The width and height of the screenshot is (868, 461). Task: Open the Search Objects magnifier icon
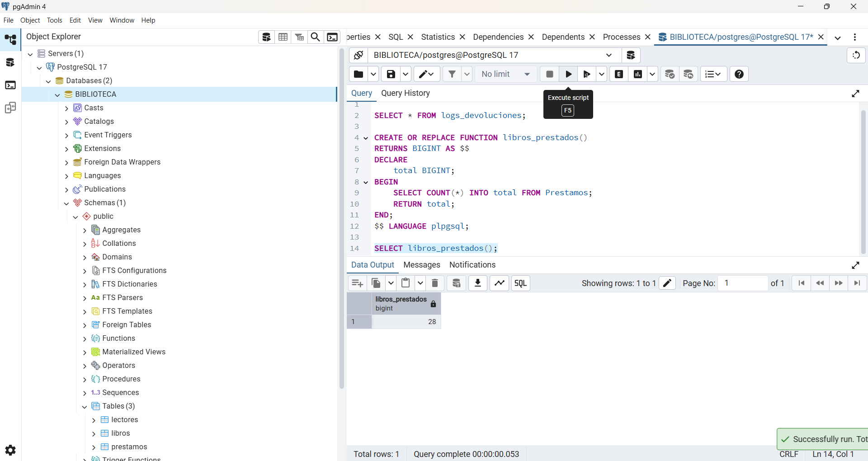click(x=316, y=37)
